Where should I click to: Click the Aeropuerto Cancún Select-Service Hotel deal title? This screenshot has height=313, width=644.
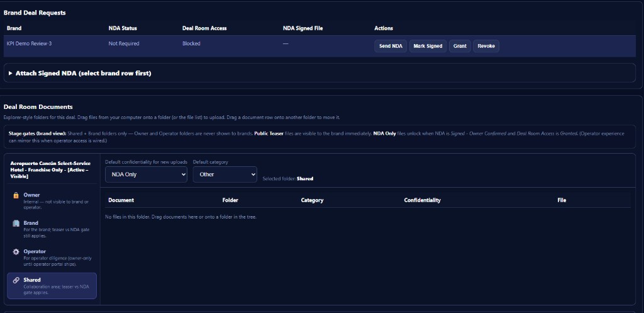click(49, 169)
